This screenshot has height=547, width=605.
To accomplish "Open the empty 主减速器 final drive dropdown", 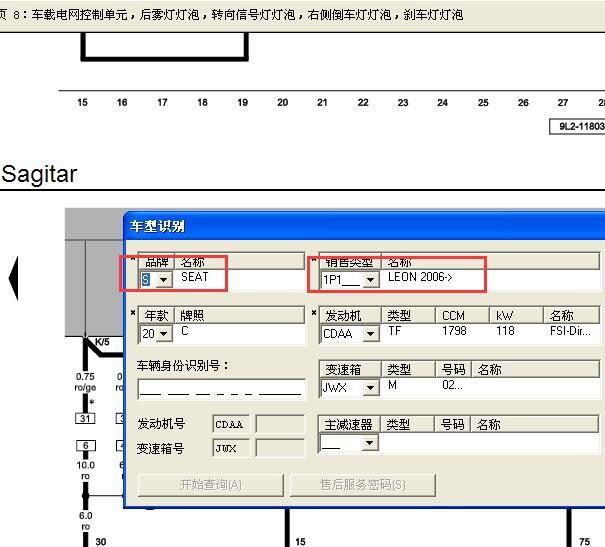I will (x=370, y=443).
